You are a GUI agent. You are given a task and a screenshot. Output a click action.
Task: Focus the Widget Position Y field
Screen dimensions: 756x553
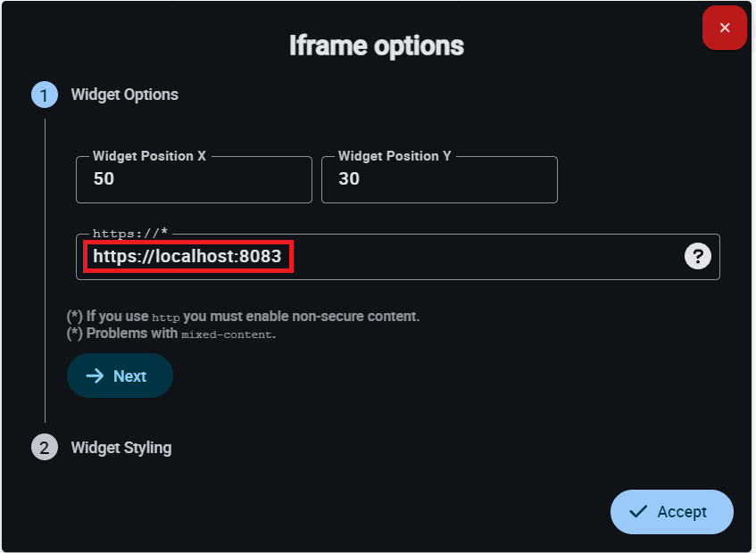tap(439, 179)
